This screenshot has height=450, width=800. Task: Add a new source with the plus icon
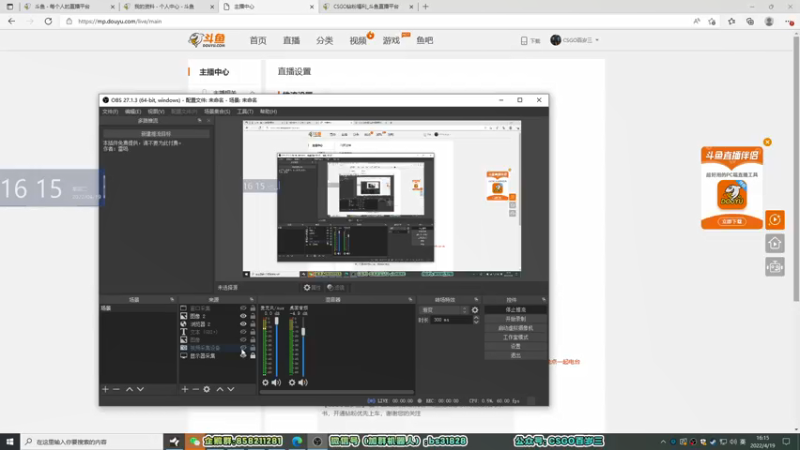185,389
